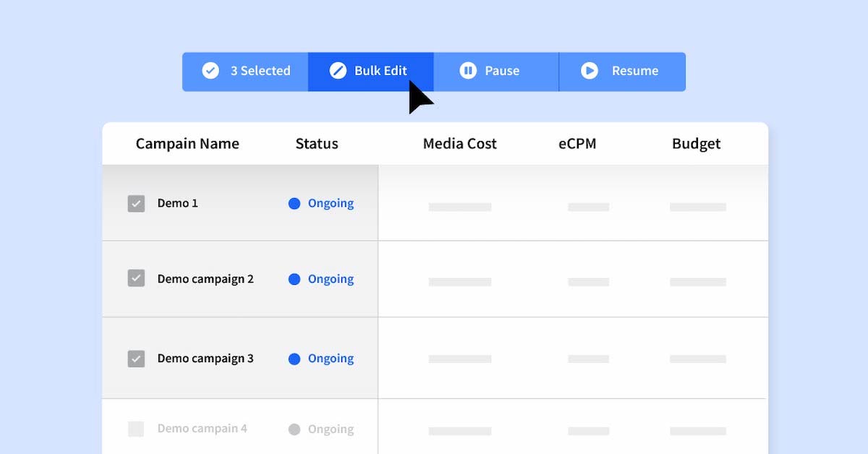The width and height of the screenshot is (868, 454).
Task: Click the Campain Name column header
Action: tap(187, 143)
